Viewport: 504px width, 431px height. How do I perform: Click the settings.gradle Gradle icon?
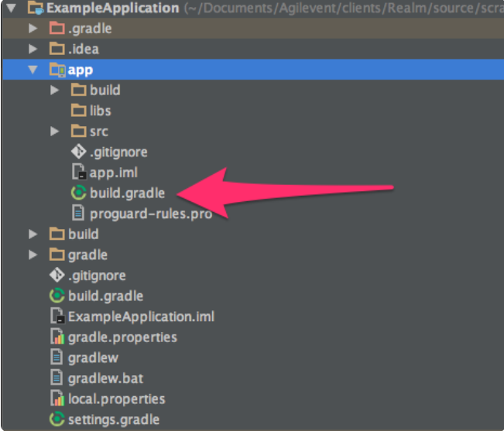point(57,419)
